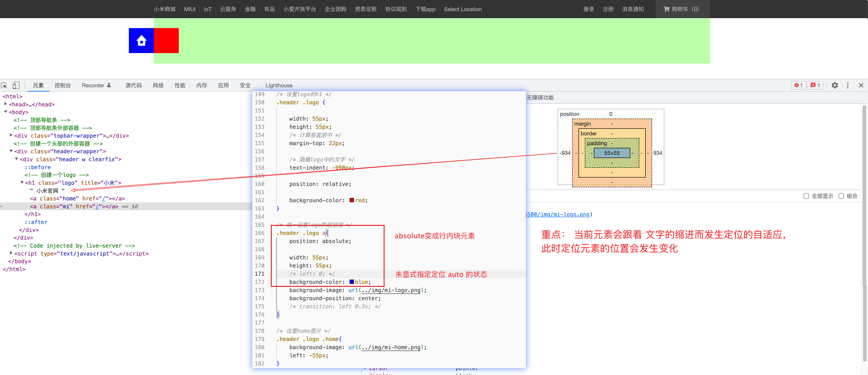Click the 登录 link
Image resolution: width=868 pixels, height=375 pixels.
(x=589, y=9)
